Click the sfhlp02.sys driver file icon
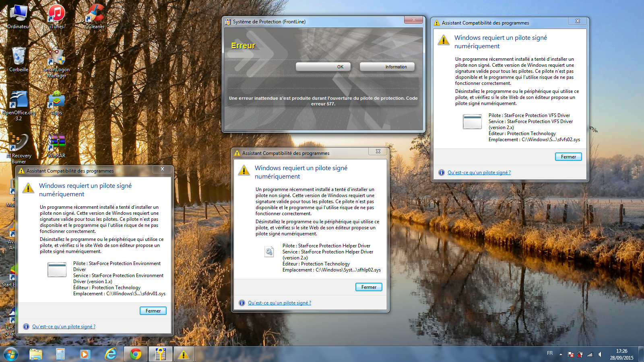The image size is (644, 362). coord(269,252)
